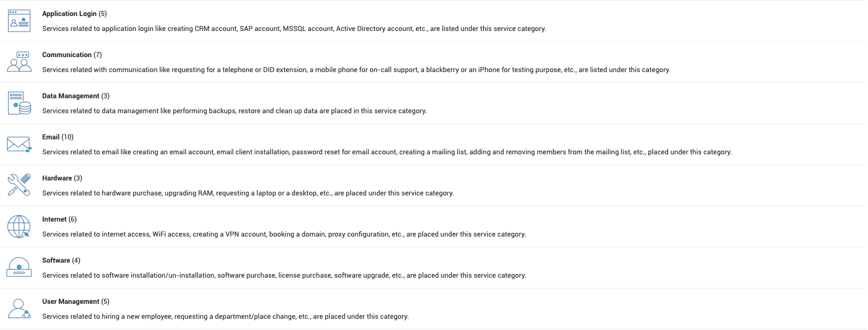Click the Internet globe icon

tap(19, 226)
